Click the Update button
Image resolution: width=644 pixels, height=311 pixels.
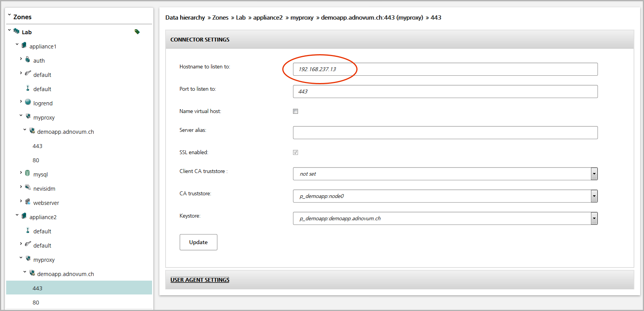(x=199, y=242)
